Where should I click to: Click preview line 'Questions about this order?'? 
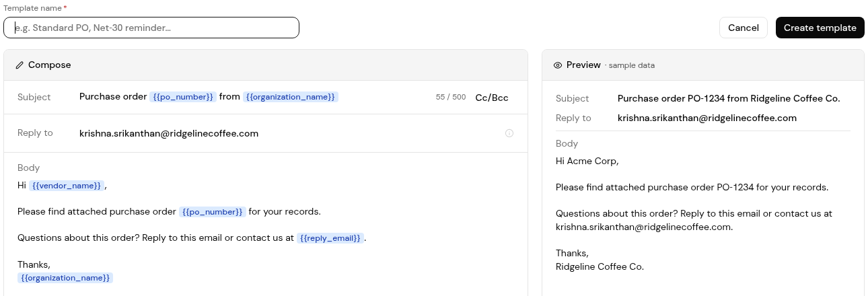[x=694, y=220]
